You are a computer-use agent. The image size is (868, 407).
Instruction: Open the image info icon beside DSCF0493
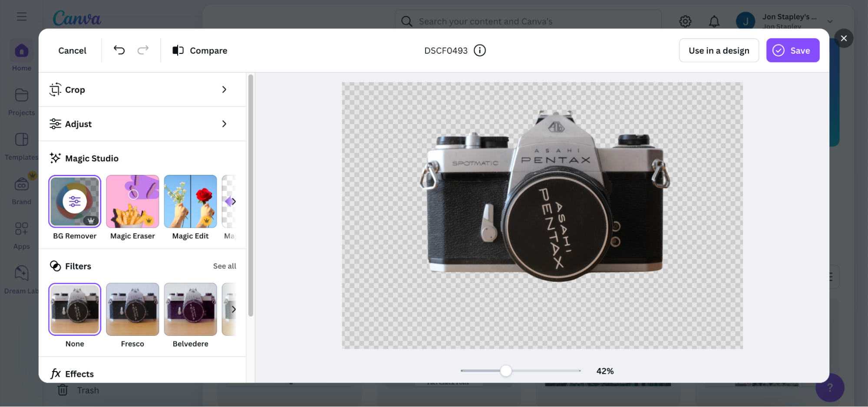pyautogui.click(x=480, y=50)
